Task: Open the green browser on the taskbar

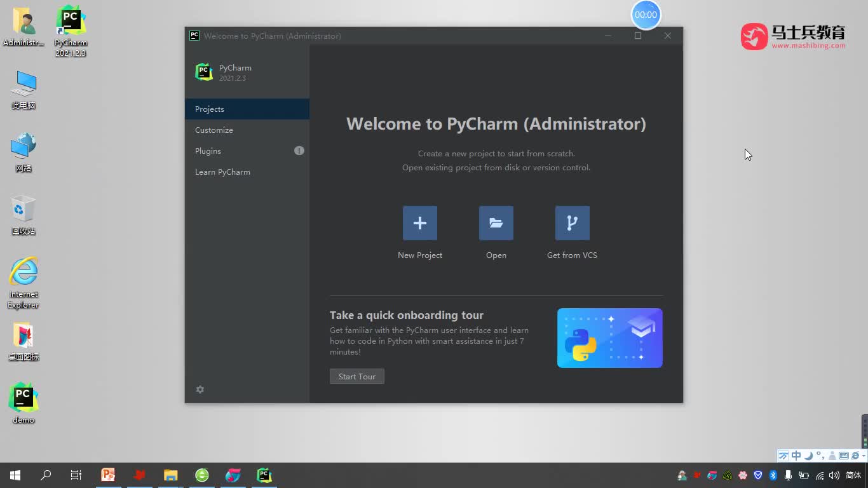Action: tap(202, 475)
